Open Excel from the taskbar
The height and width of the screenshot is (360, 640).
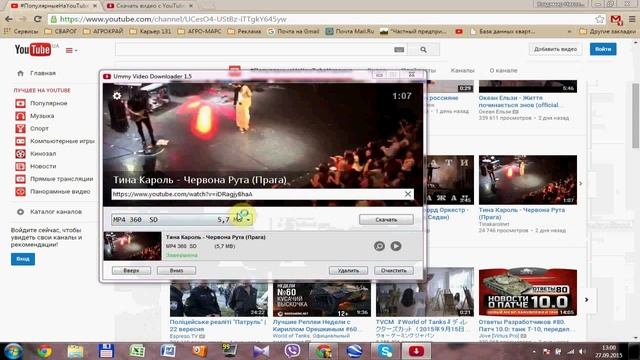(137, 351)
